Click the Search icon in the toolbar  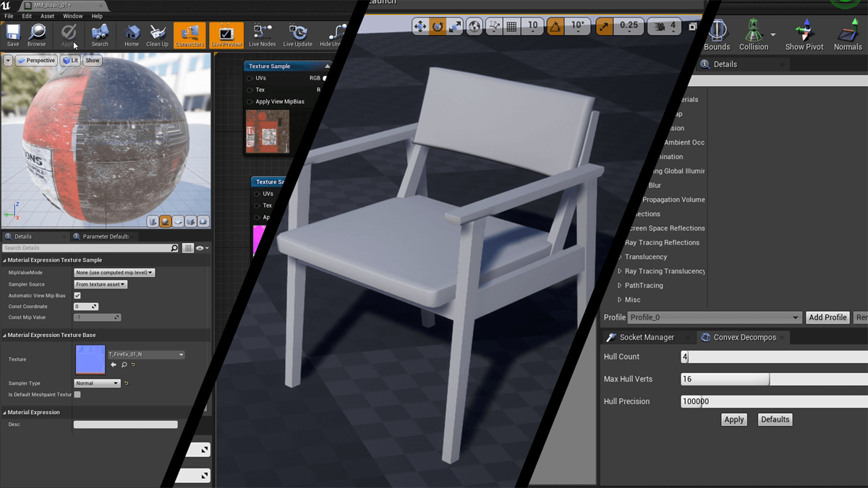coord(100,33)
